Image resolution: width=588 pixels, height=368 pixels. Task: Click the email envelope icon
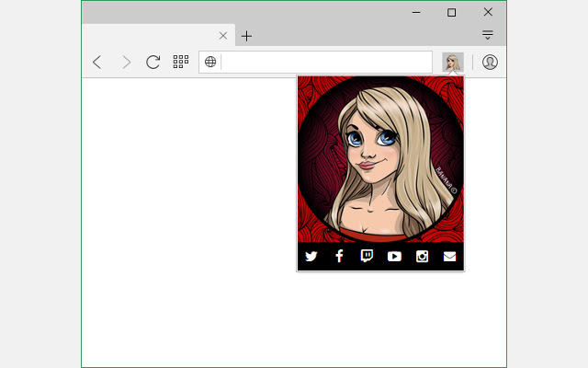coord(449,257)
